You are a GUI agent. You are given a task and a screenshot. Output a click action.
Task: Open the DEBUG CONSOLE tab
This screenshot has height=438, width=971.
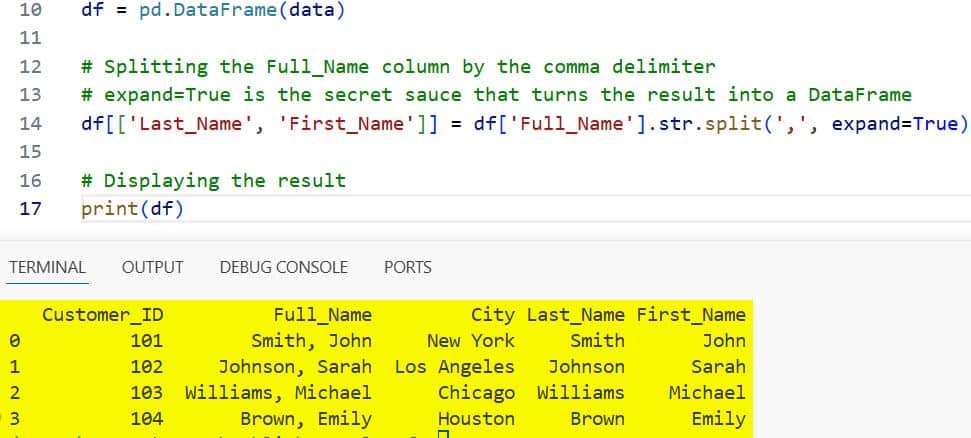point(283,267)
